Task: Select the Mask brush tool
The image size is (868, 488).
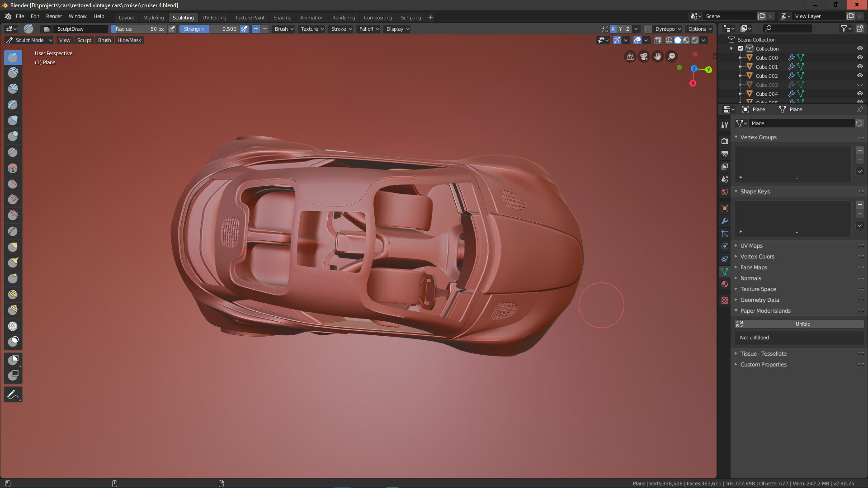Action: tap(13, 342)
